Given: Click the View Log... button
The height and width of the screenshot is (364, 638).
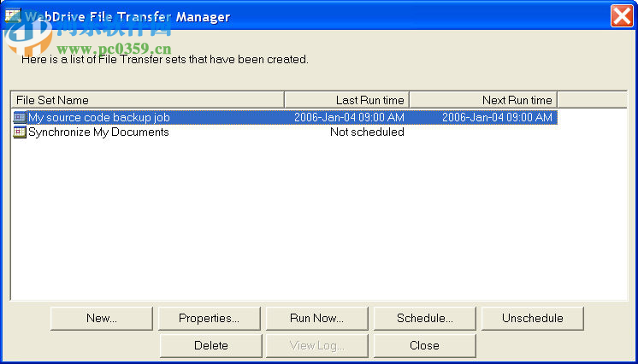Looking at the screenshot, I should tap(317, 346).
